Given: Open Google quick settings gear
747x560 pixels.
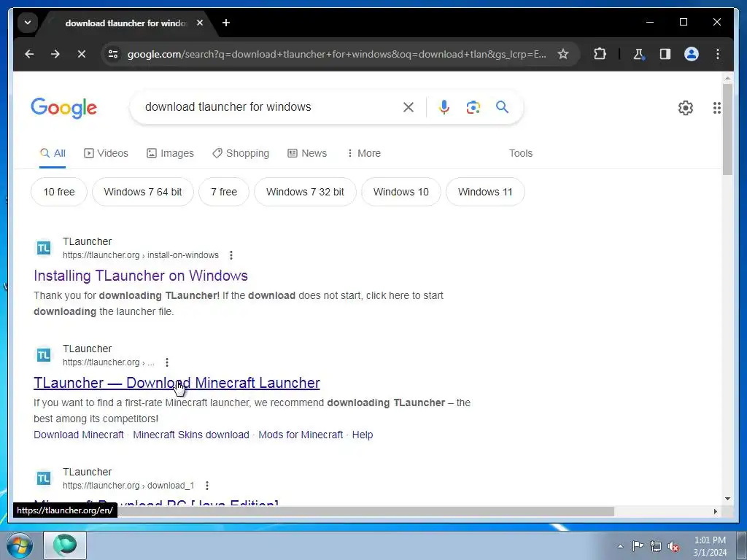Looking at the screenshot, I should pos(686,108).
